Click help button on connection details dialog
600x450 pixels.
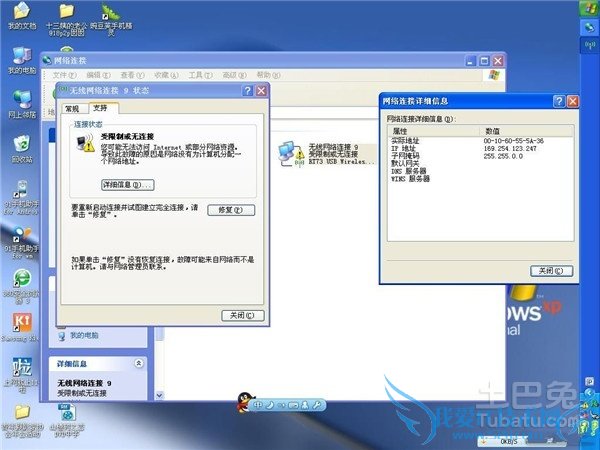pyautogui.click(x=559, y=101)
